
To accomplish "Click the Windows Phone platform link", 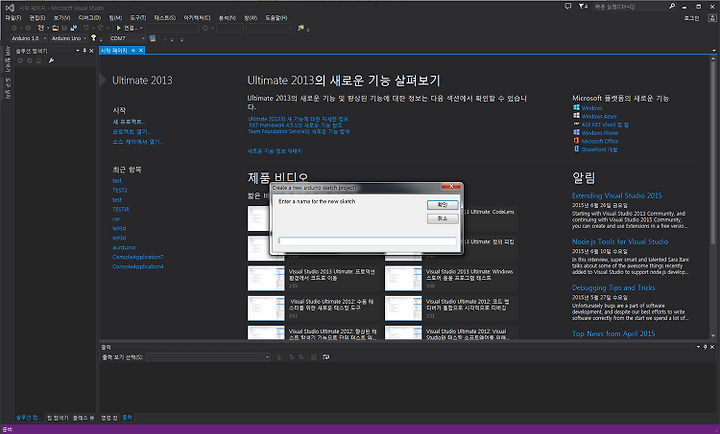I will 600,133.
